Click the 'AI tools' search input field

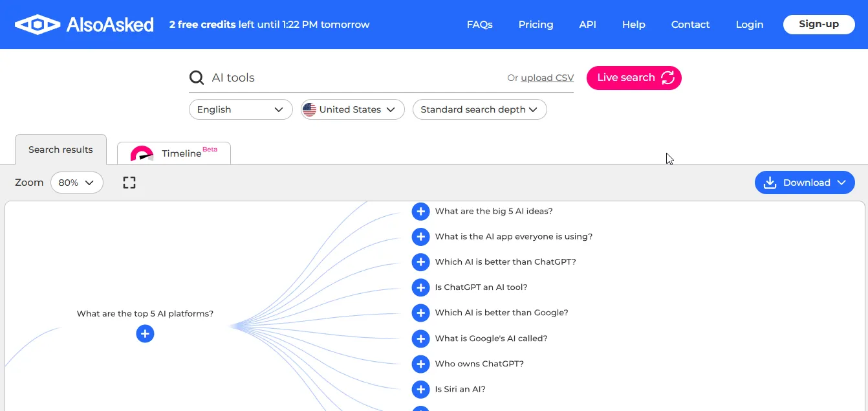coord(356,78)
